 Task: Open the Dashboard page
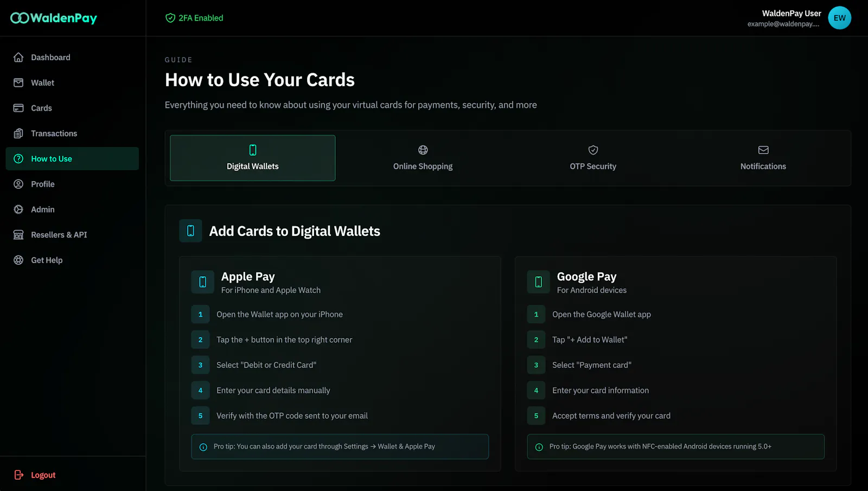(72, 58)
